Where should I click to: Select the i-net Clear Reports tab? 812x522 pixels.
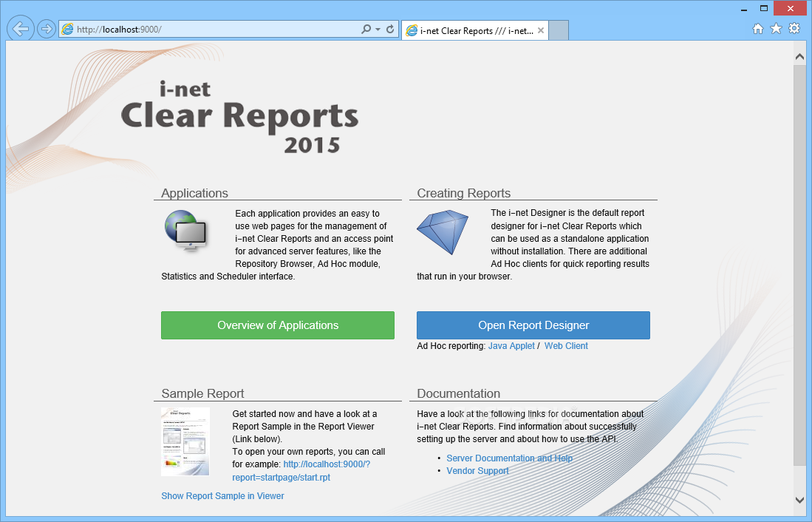pyautogui.click(x=475, y=30)
